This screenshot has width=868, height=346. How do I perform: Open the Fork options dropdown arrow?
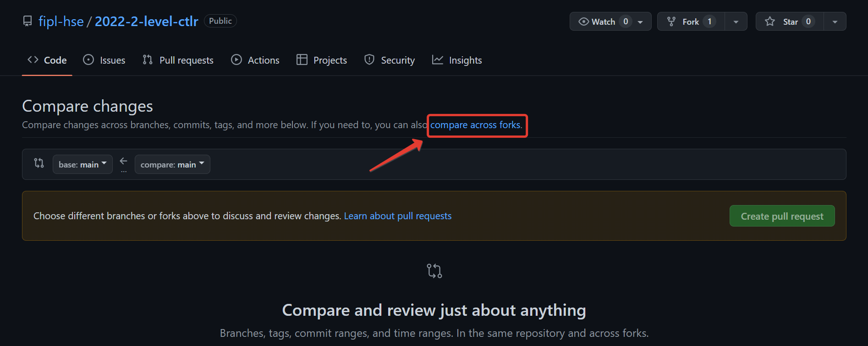point(736,22)
